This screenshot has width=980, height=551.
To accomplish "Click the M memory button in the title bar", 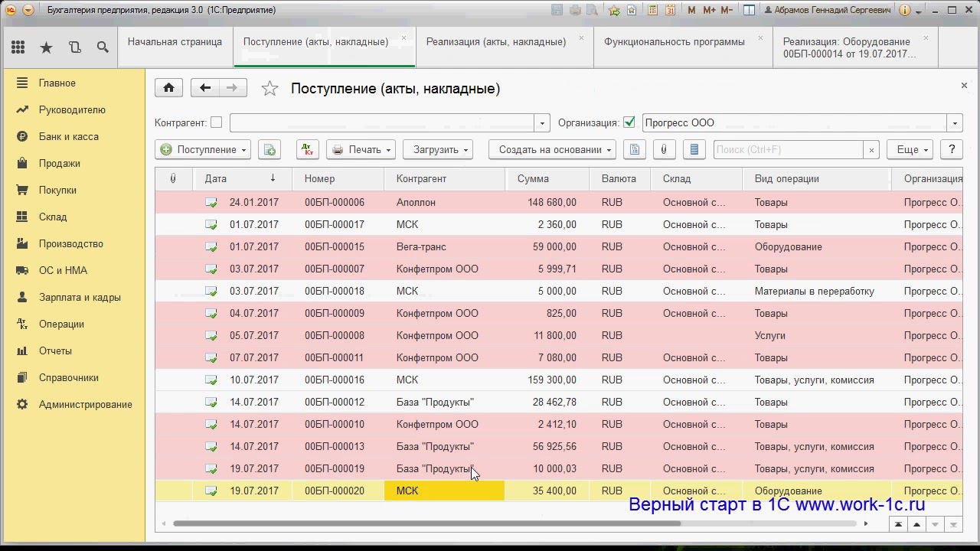I will pos(692,10).
